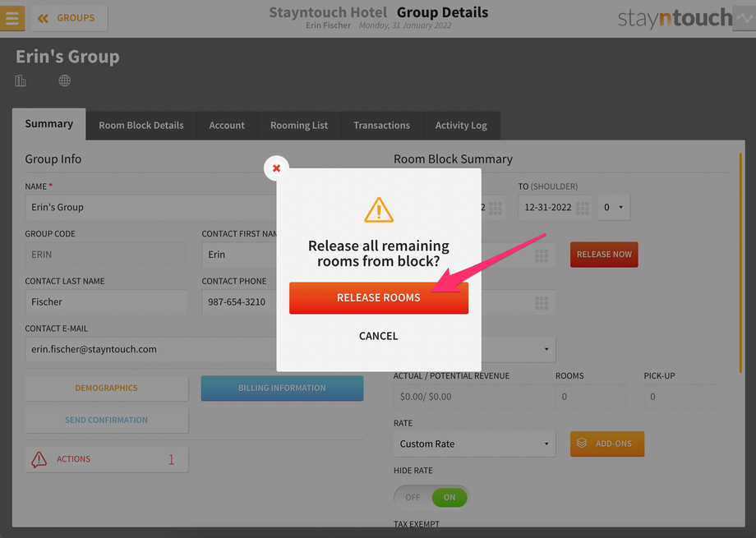Click the Rooms count field
The height and width of the screenshot is (538, 756).
coord(592,397)
